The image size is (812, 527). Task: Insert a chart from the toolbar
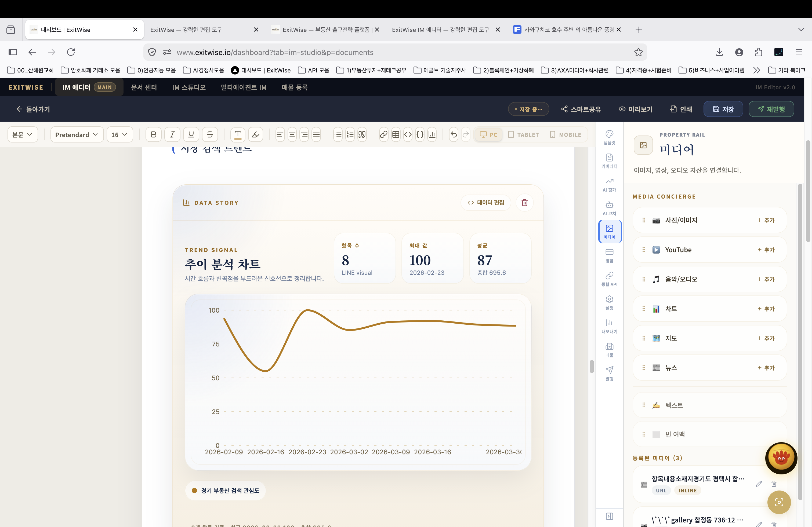tap(432, 135)
